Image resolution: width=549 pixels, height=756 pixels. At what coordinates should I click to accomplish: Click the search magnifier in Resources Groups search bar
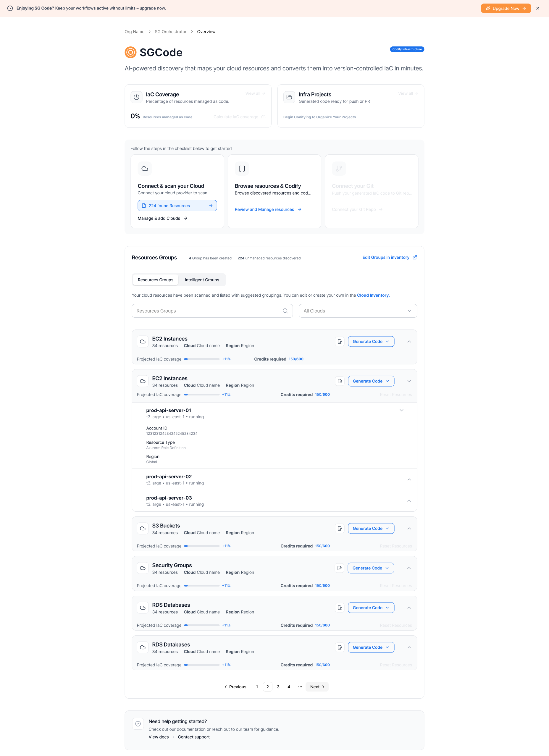285,311
